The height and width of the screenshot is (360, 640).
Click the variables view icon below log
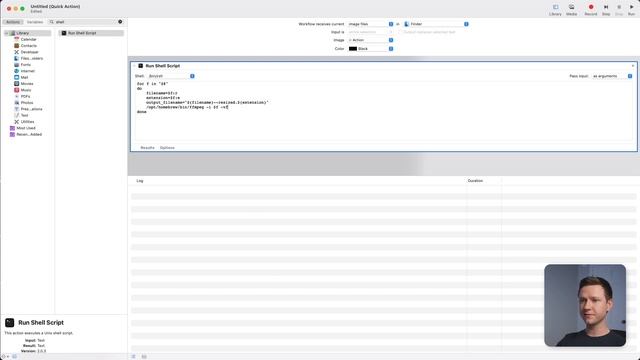tap(144, 357)
